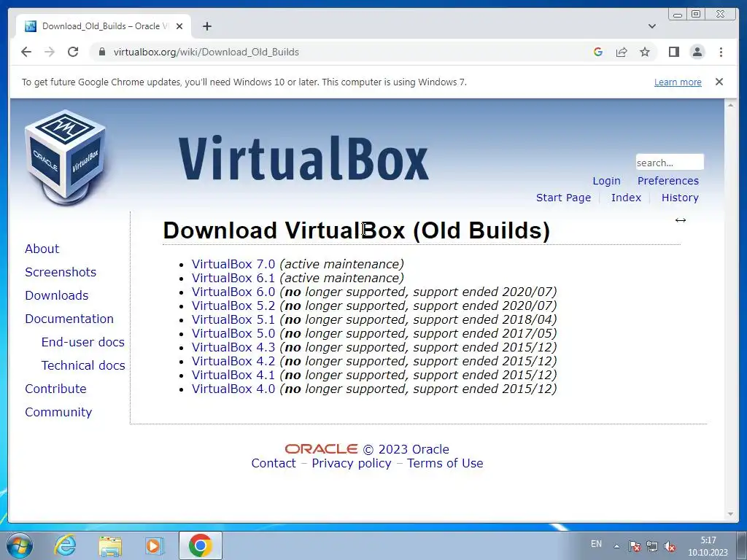Screen dimensions: 747x560
Task: Open a new tab with plus button
Action: click(206, 26)
